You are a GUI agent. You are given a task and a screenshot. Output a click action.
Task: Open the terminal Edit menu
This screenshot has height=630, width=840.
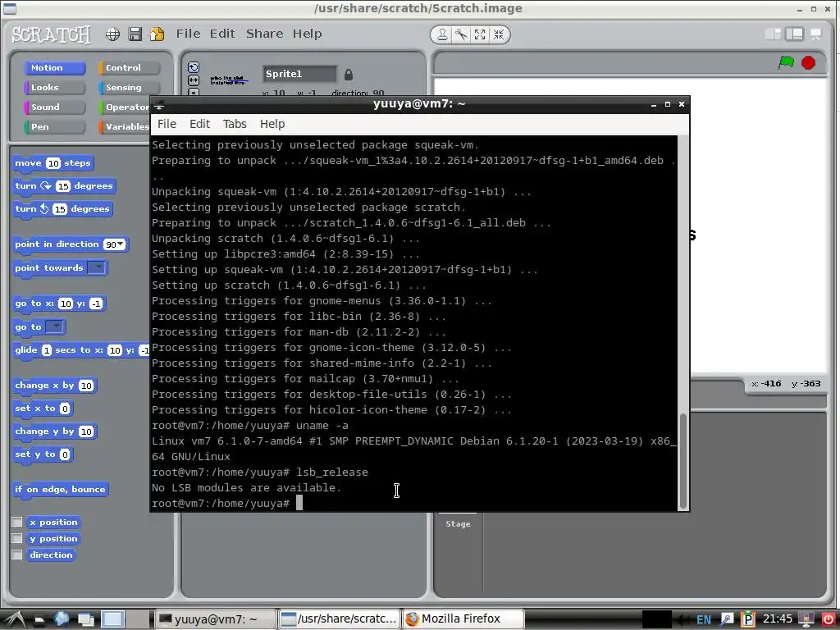coord(199,124)
